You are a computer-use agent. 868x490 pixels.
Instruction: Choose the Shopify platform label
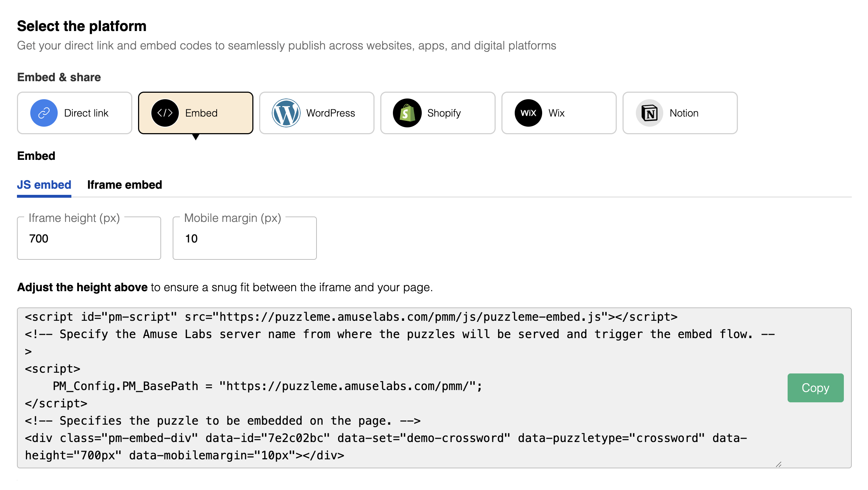coord(444,113)
